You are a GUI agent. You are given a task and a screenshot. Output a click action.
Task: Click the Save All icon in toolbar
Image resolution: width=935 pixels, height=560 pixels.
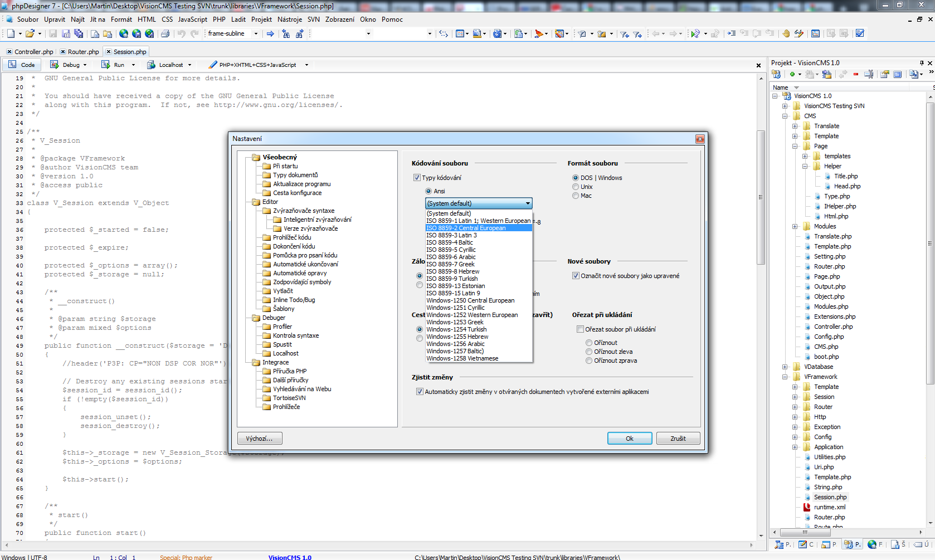79,33
